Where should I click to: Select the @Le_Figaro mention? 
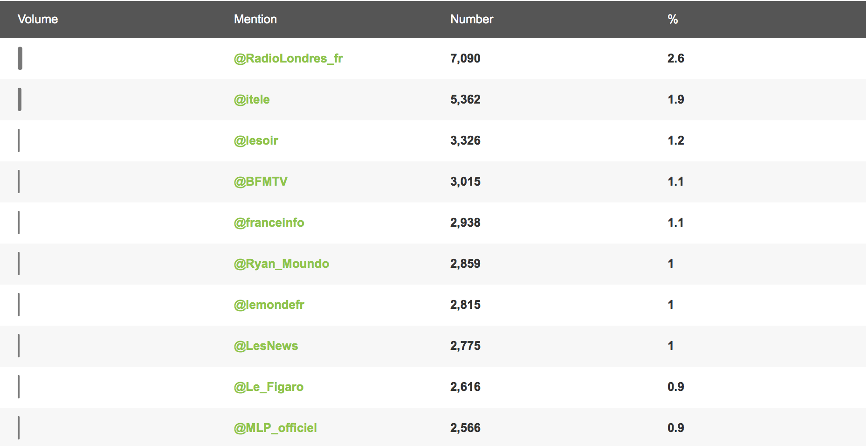coord(269,387)
